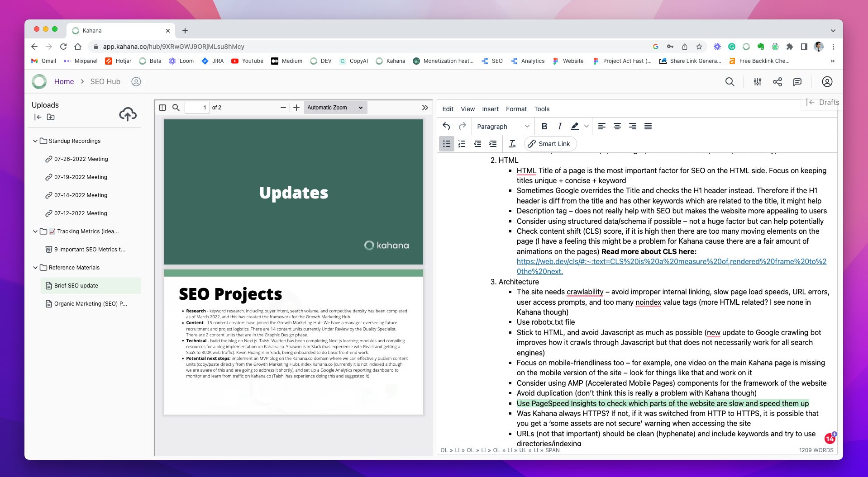Open the comments chat icon

click(x=797, y=82)
